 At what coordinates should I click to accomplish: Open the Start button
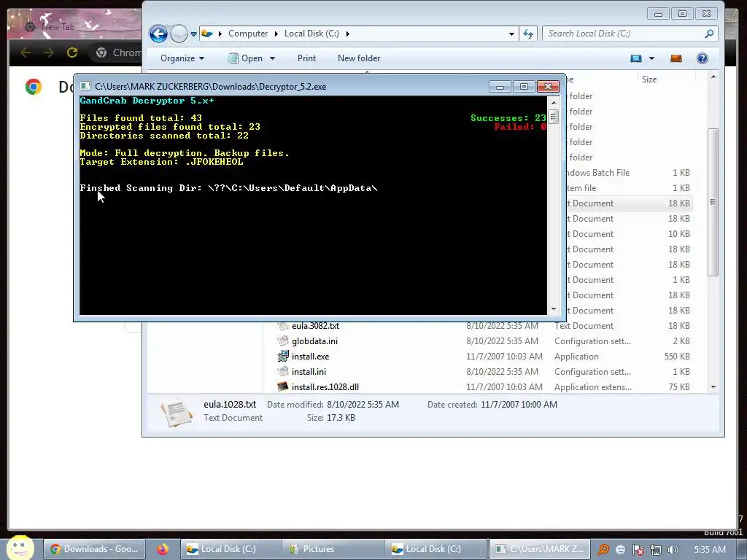tap(20, 548)
